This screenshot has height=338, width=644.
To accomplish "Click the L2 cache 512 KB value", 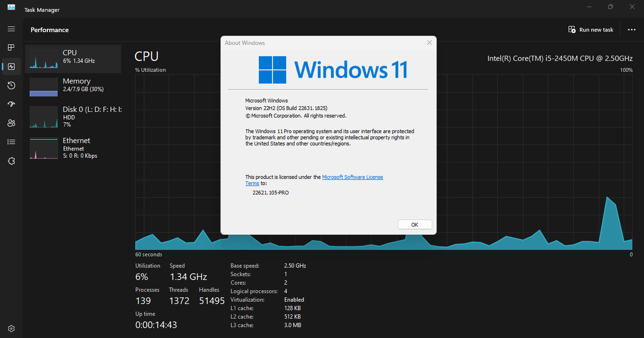I will tap(292, 317).
